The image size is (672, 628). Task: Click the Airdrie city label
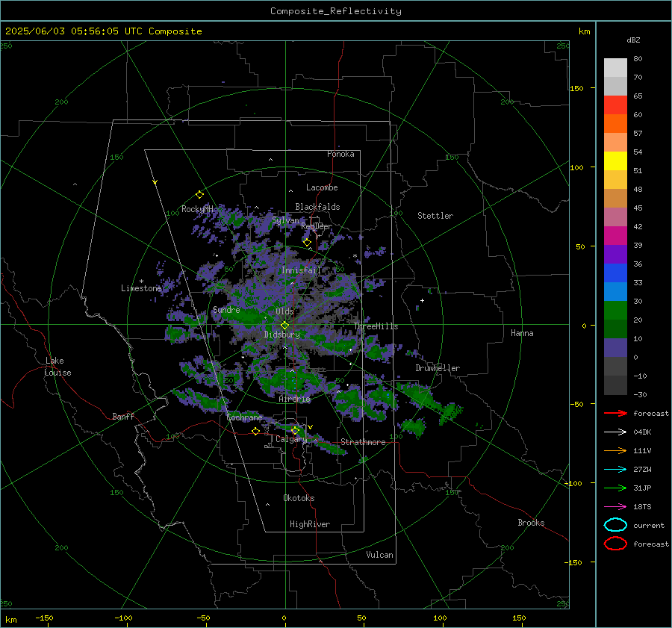tap(294, 399)
